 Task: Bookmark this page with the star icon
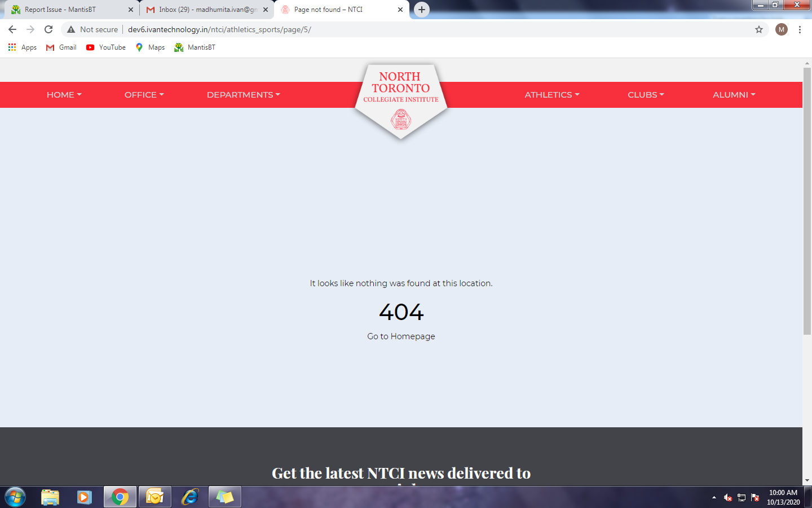pos(759,29)
